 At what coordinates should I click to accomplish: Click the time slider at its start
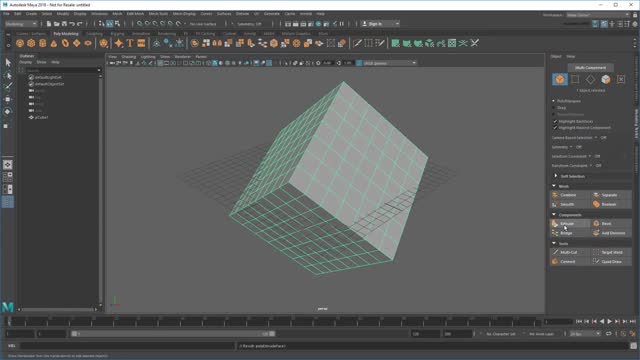pos(9,322)
